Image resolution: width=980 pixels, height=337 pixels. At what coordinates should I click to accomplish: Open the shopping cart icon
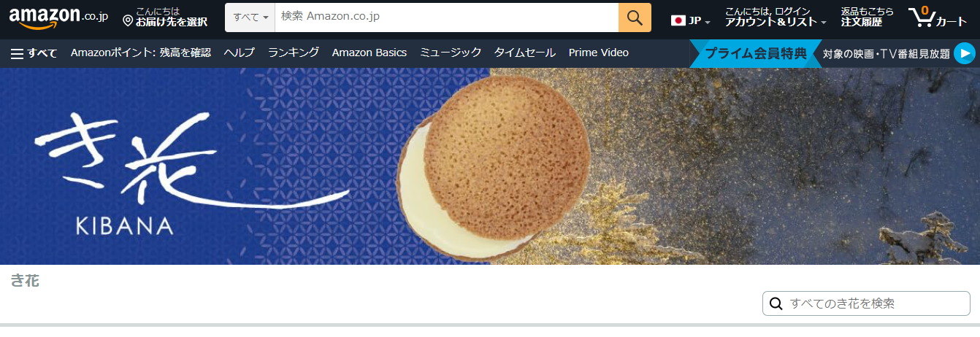click(937, 18)
